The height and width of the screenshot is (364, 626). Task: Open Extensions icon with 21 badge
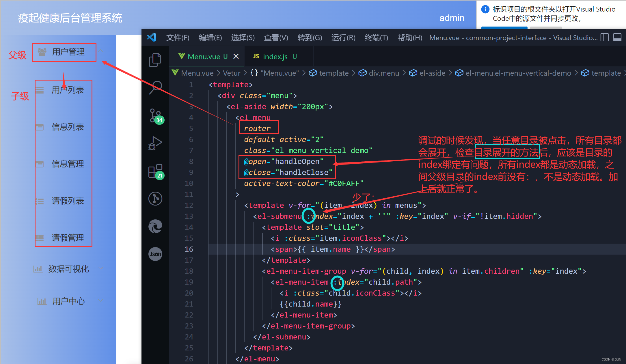(155, 171)
